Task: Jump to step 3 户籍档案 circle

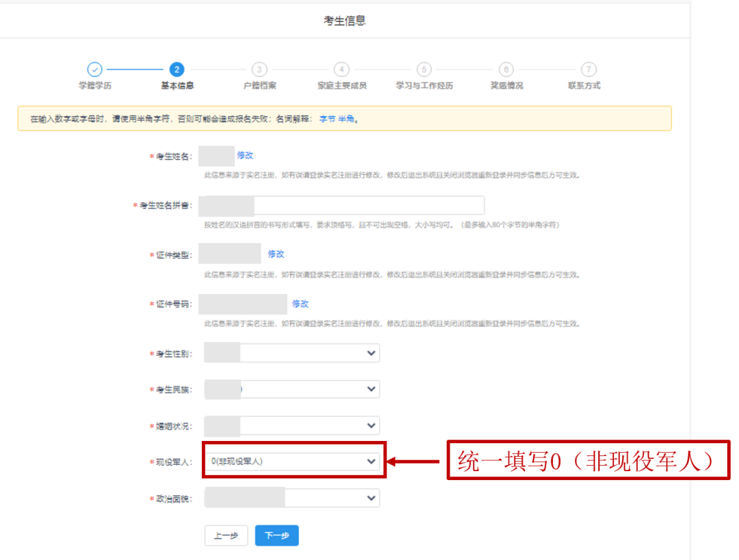Action: point(259,70)
